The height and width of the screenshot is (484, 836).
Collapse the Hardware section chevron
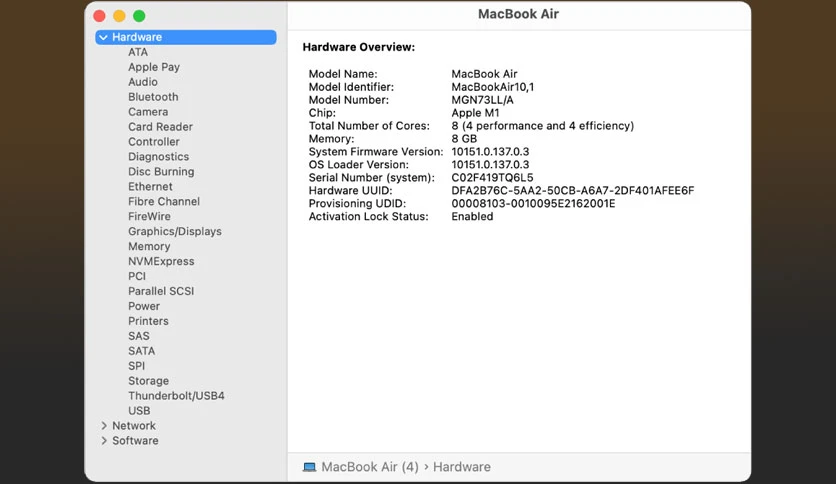103,37
